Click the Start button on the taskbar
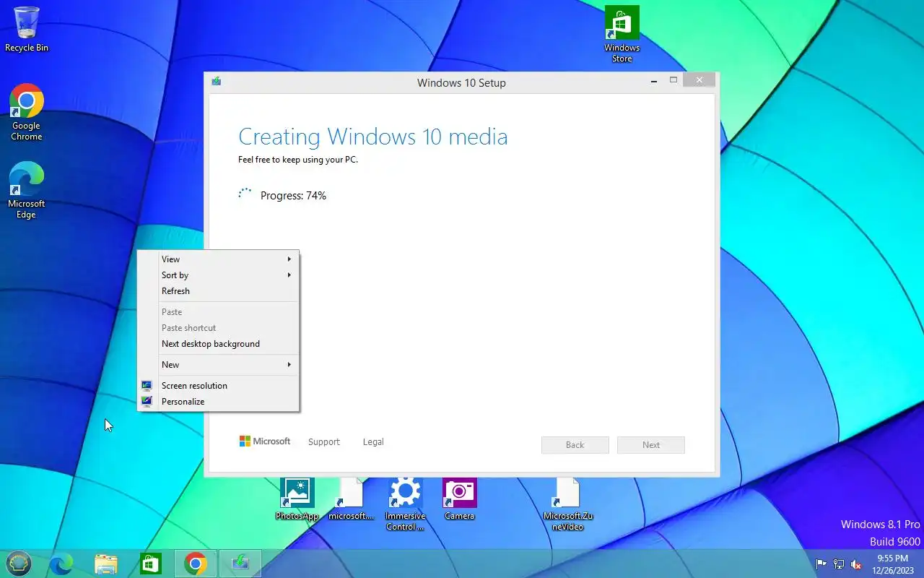The image size is (924, 578). (x=19, y=564)
